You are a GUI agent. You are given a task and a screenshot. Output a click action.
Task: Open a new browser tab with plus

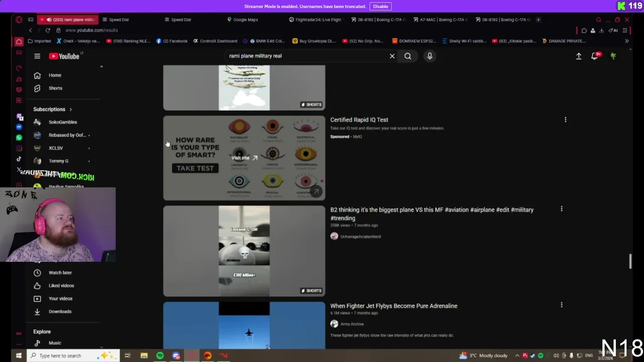click(538, 20)
